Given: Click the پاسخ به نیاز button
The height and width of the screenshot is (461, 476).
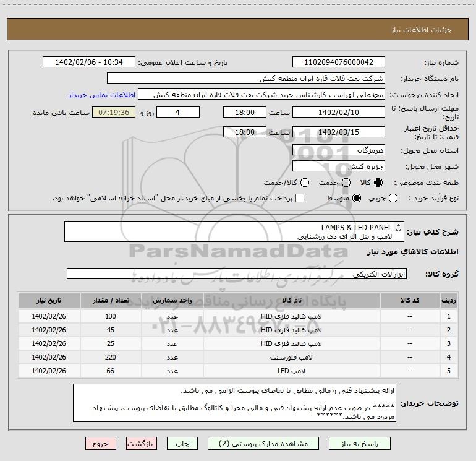Looking at the screenshot, I should pyautogui.click(x=359, y=444).
